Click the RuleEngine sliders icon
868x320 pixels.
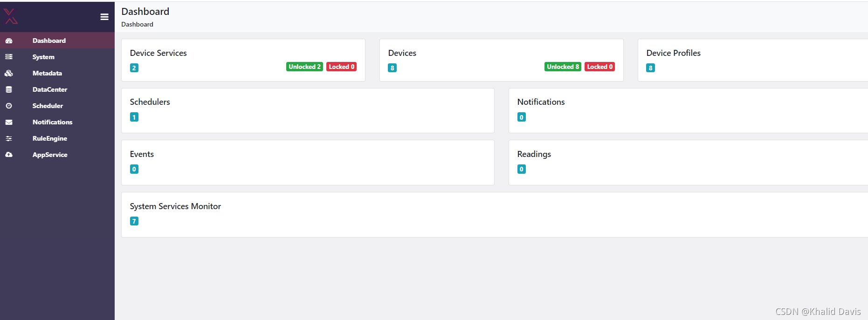click(x=9, y=138)
